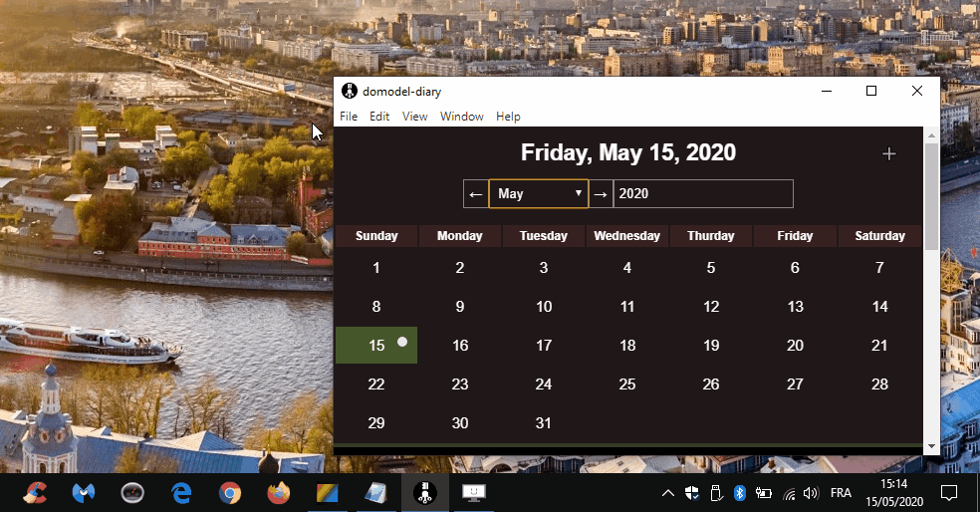This screenshot has height=512, width=980.
Task: Select day 27 in calendar
Action: (x=795, y=384)
